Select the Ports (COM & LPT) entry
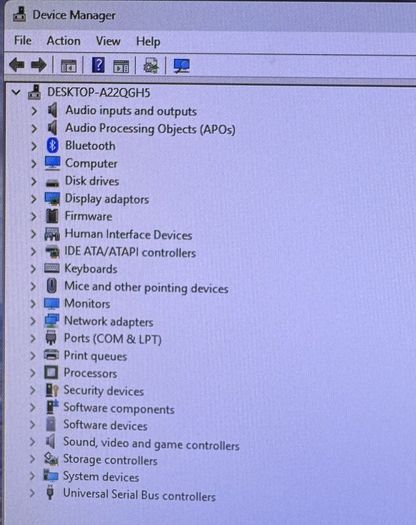This screenshot has height=525, width=416. click(x=113, y=339)
